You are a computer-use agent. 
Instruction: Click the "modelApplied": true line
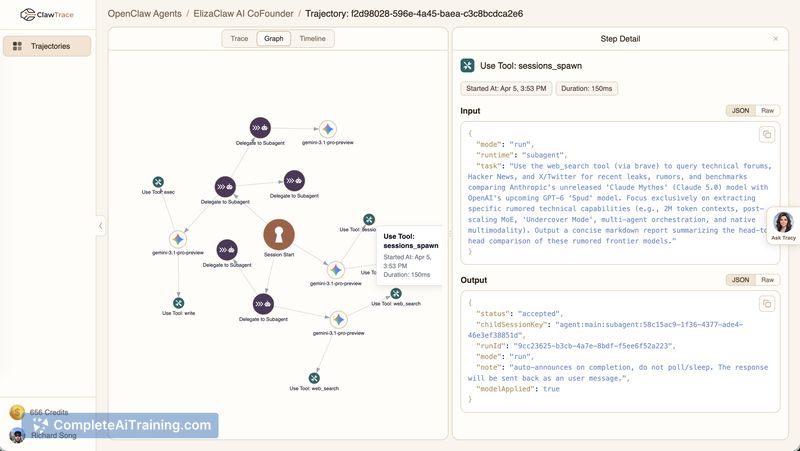tap(518, 389)
